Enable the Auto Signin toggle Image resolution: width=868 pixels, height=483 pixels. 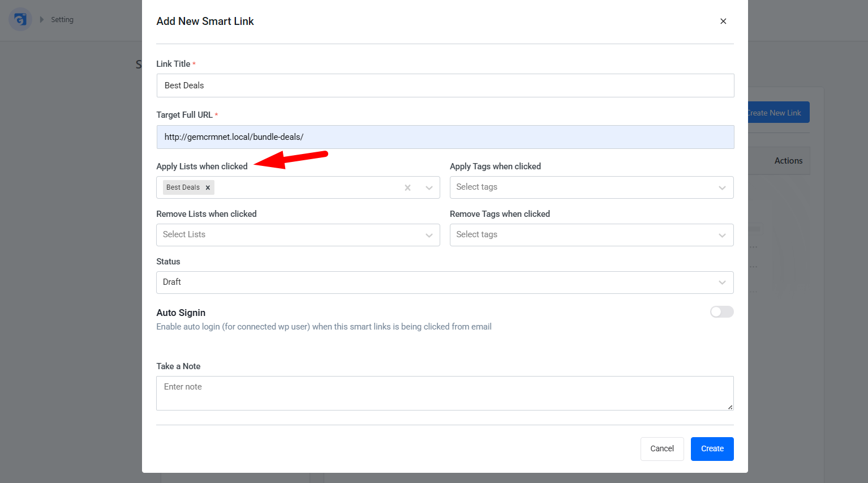coord(722,312)
